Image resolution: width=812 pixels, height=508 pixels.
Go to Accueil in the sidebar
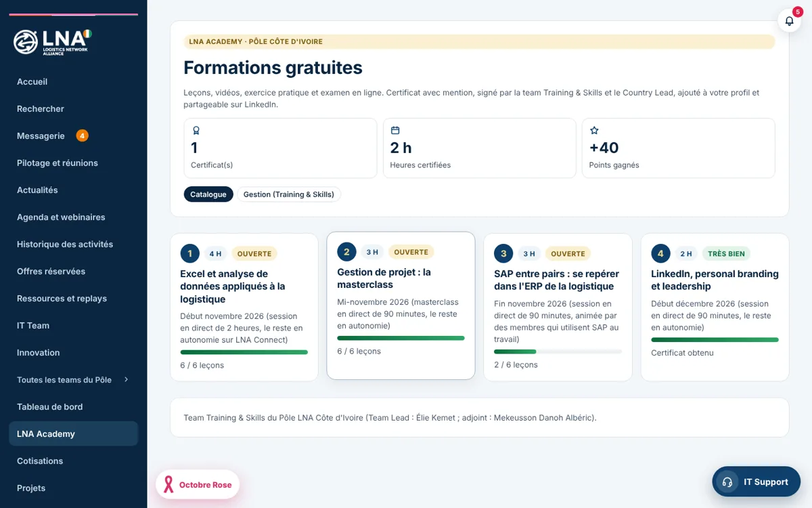[x=73, y=81]
